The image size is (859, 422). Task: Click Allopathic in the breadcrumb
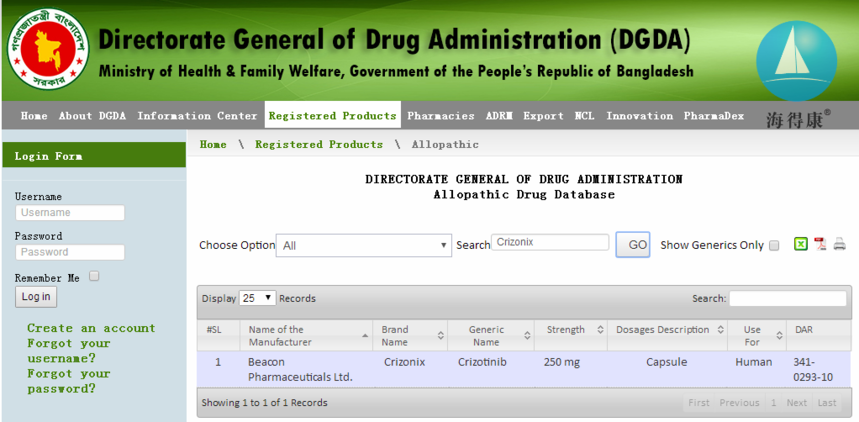coord(445,145)
